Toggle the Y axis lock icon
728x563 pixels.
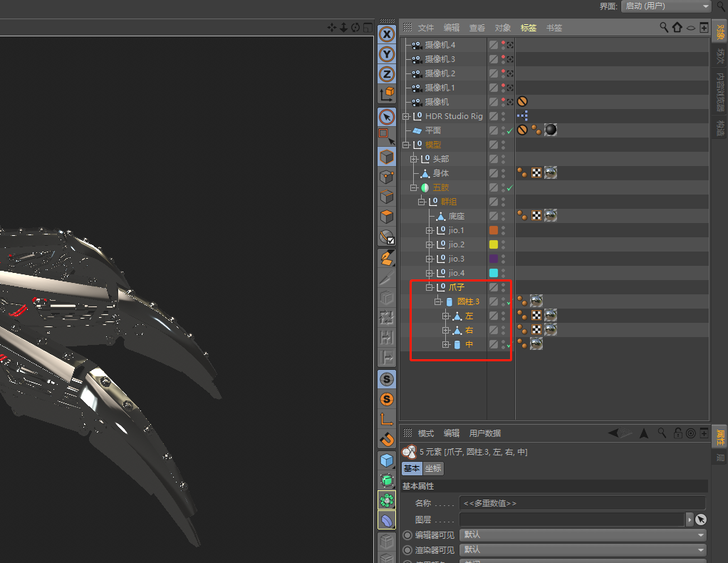tap(386, 54)
